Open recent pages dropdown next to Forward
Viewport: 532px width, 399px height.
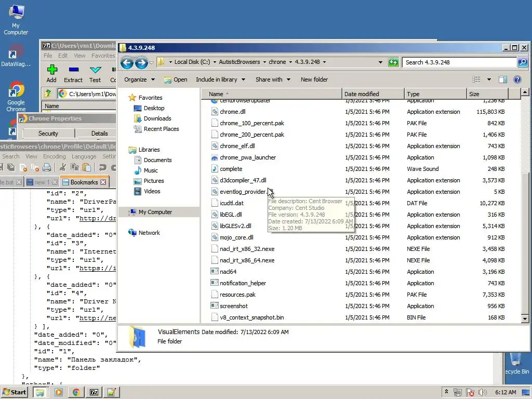point(151,62)
